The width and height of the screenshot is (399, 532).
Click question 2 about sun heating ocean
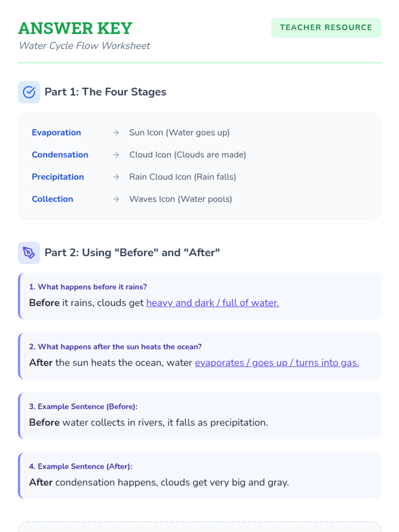115,347
